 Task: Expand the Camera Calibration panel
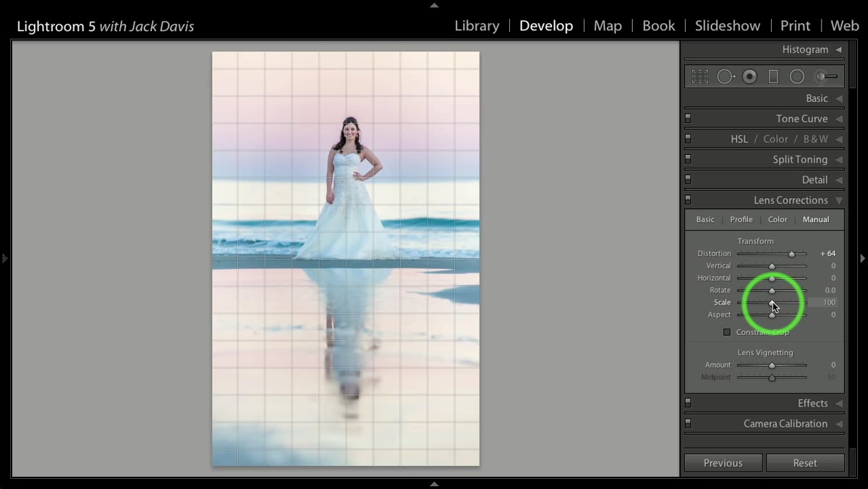click(839, 424)
